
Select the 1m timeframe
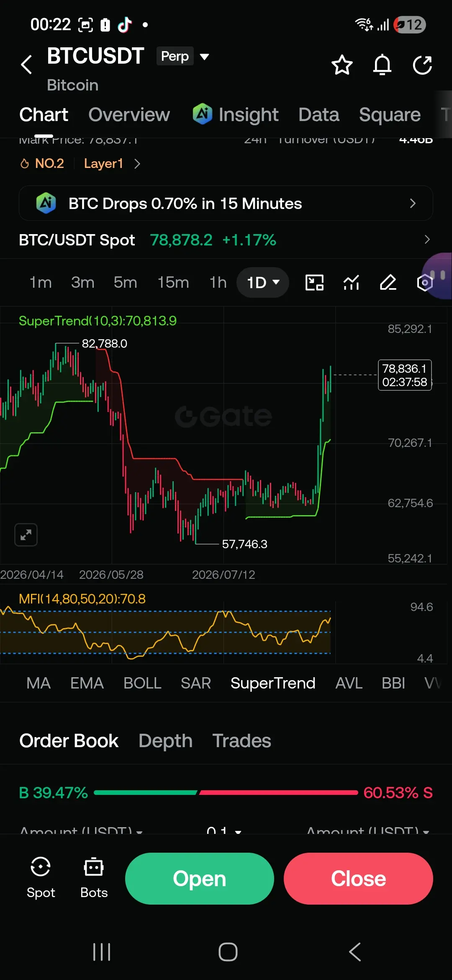tap(41, 282)
